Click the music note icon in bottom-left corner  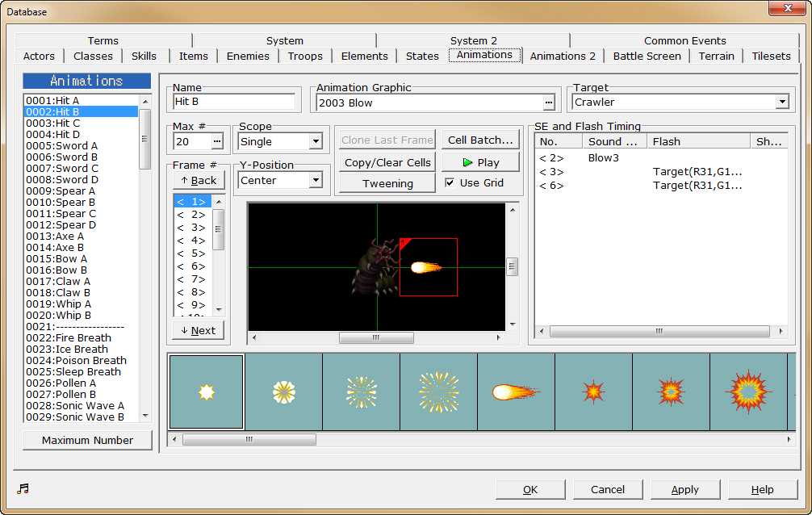pos(23,488)
